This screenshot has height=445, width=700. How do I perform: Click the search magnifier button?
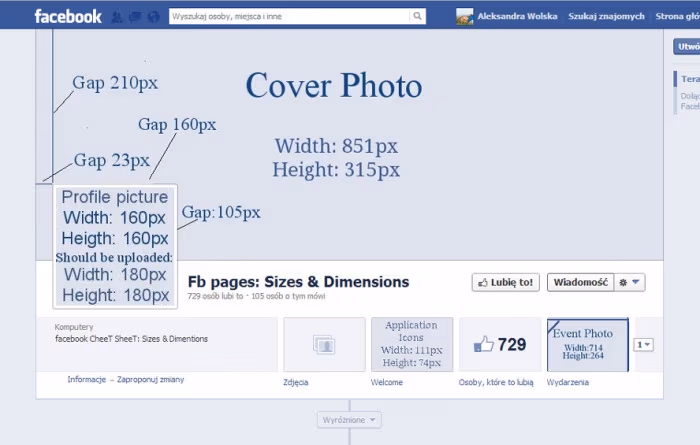pos(417,16)
